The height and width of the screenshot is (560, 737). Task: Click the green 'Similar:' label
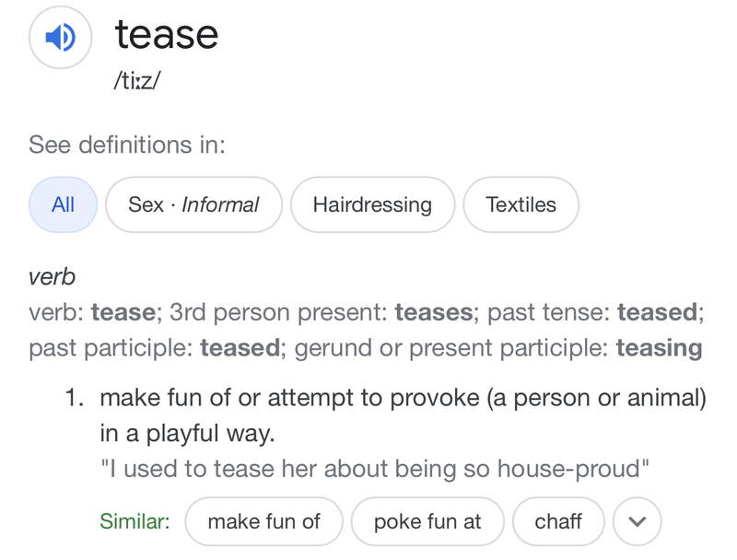coord(135,521)
